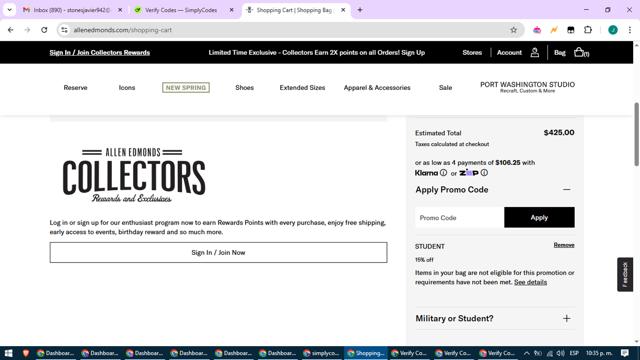Collapse the Apply Promo Code section
This screenshot has width=640, height=360.
[567, 189]
